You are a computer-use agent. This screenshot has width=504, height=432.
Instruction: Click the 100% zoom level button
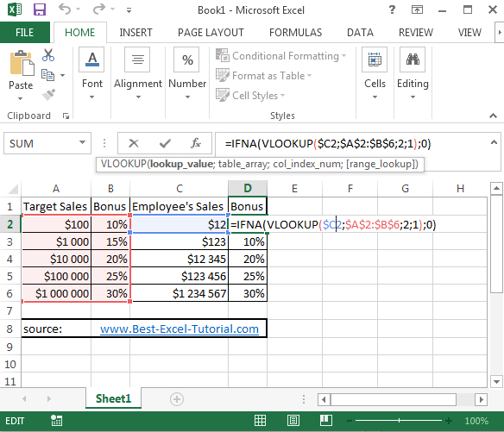476,421
